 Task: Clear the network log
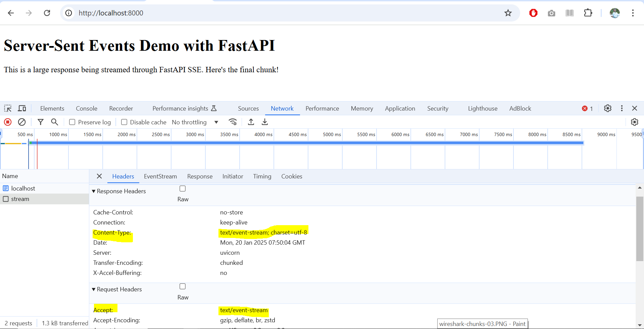(x=22, y=122)
